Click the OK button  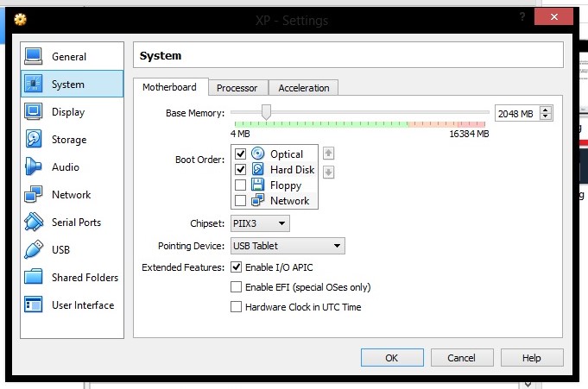(392, 358)
